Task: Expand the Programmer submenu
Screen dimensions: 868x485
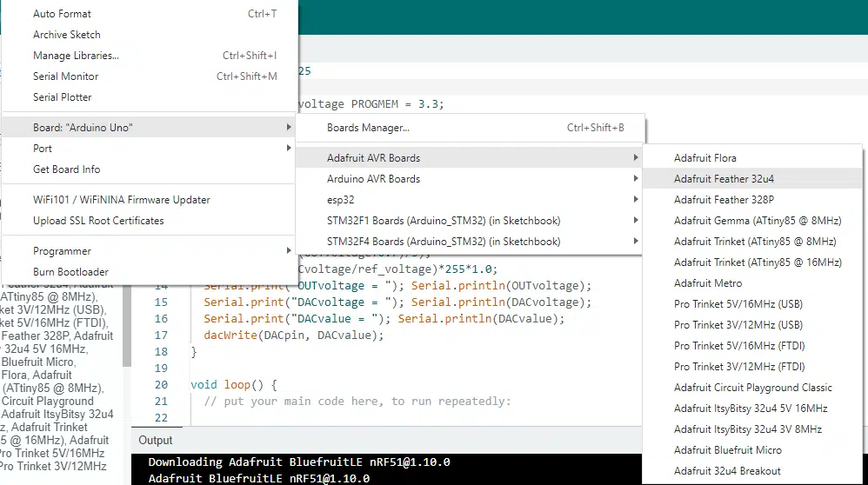Action: 149,251
